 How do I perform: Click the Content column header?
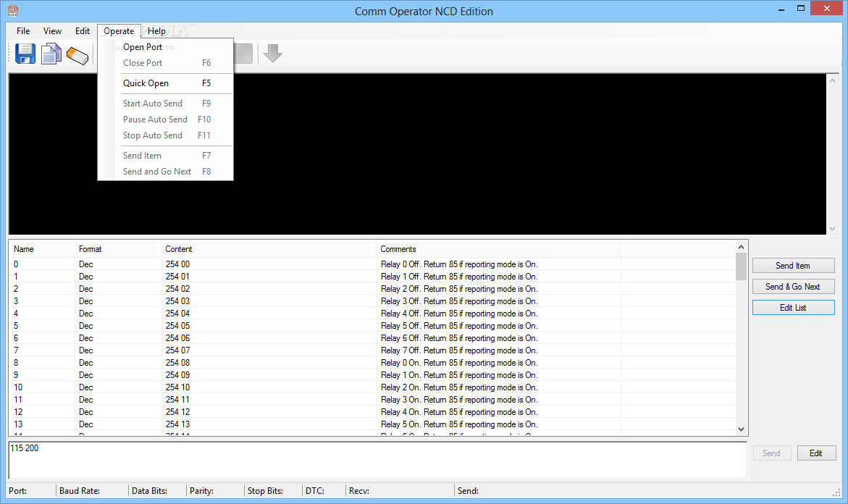[268, 249]
